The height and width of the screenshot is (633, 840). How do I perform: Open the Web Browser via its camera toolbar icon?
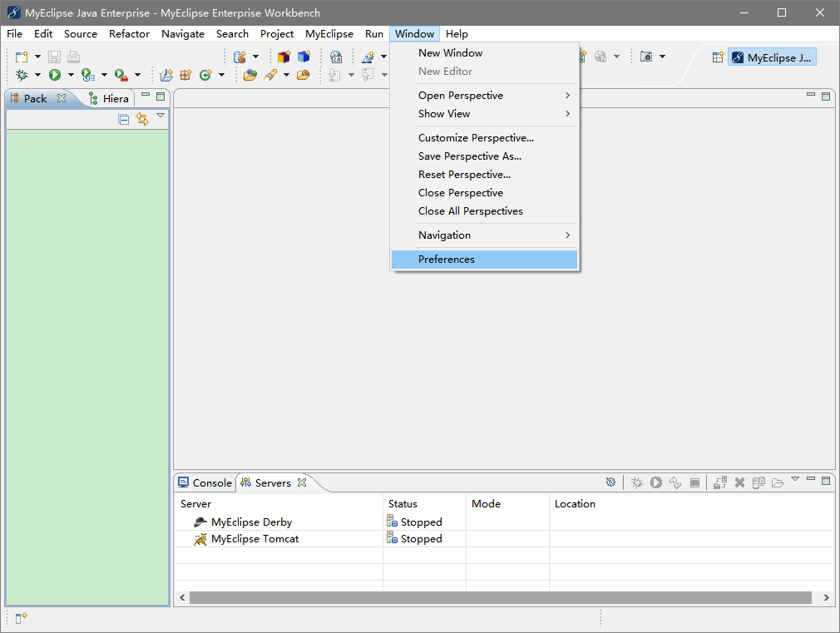[647, 56]
